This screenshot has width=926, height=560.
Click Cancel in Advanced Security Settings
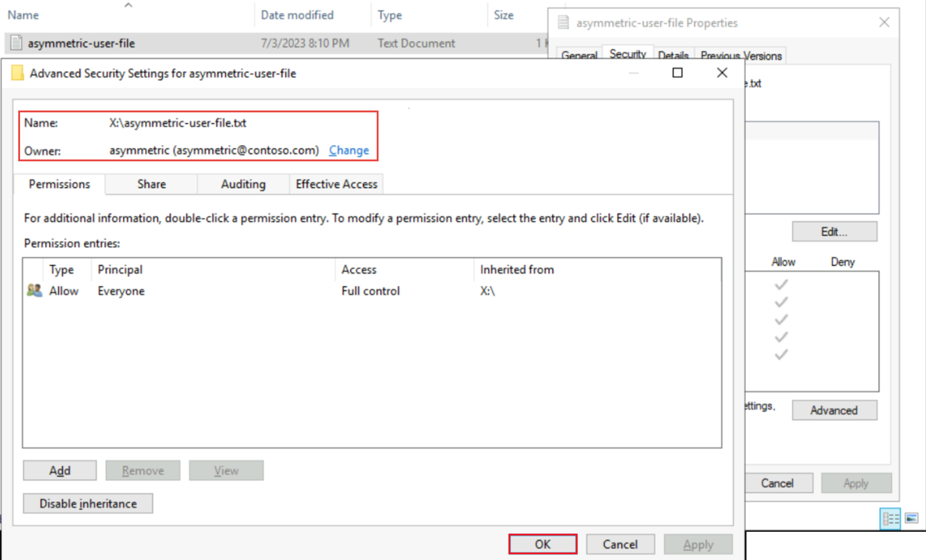click(x=620, y=544)
